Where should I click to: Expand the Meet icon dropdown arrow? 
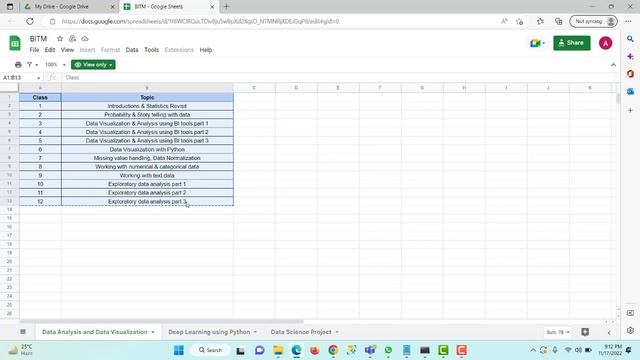coord(544,43)
